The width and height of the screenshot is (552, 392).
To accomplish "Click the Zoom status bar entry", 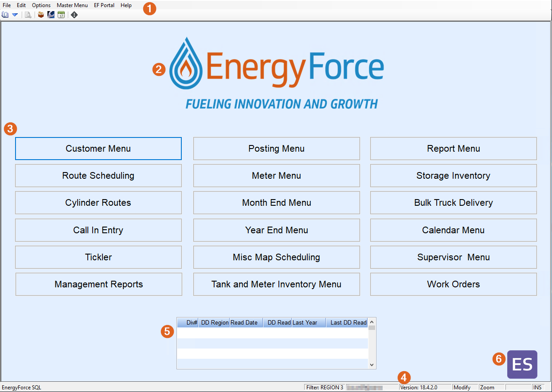I will (x=492, y=388).
